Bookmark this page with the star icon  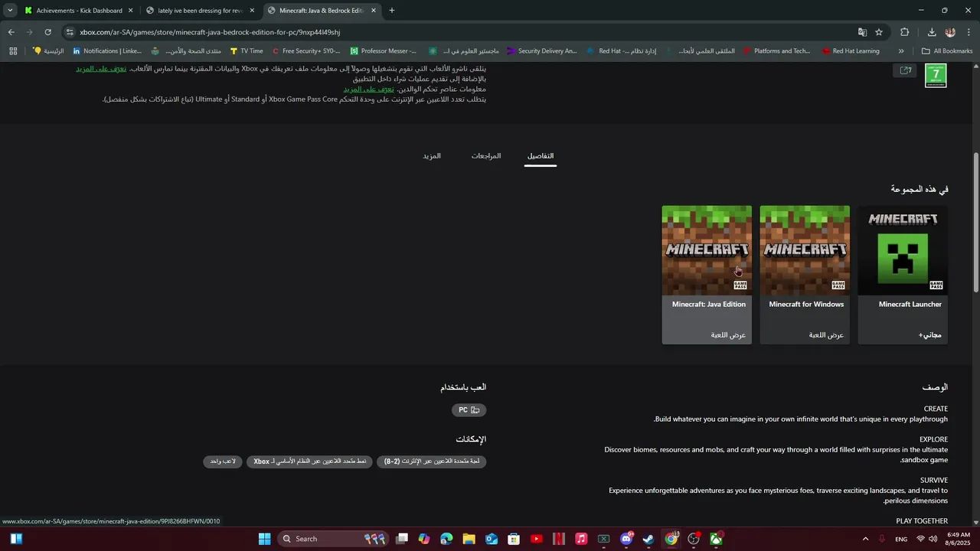879,32
